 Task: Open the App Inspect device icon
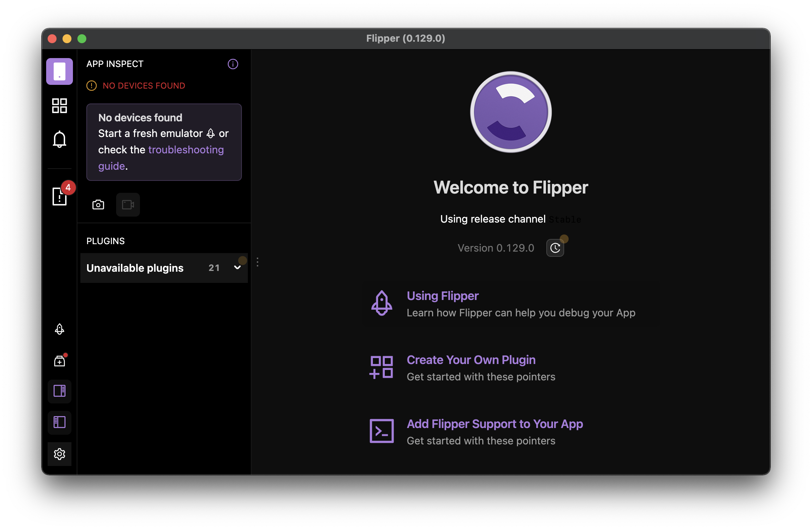(x=59, y=71)
